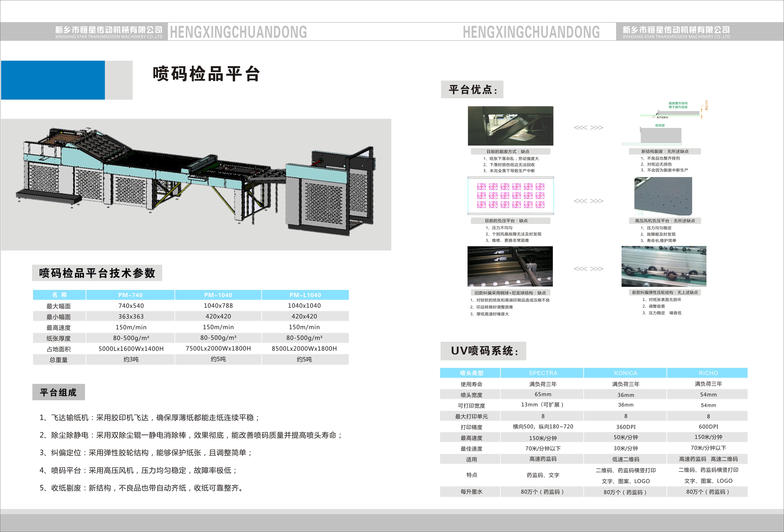Click the blue rectangle beside the title
This screenshot has height=532, width=784.
coord(53,80)
